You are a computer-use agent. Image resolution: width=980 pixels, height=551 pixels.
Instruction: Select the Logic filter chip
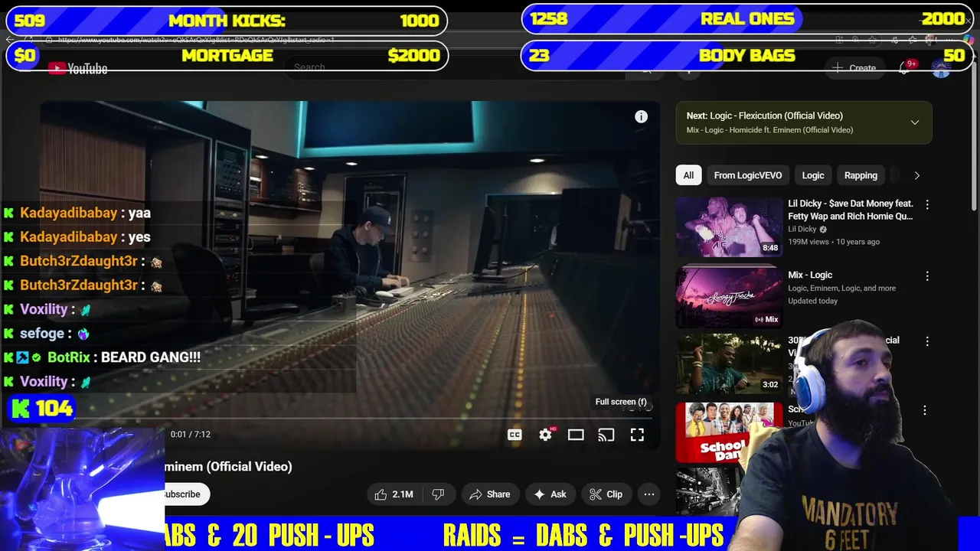tap(813, 175)
